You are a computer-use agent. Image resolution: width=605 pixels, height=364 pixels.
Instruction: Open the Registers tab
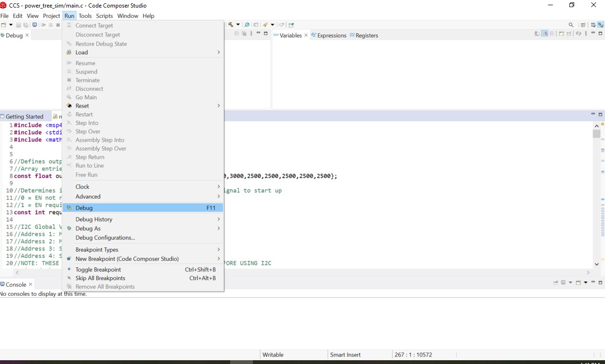coord(366,36)
